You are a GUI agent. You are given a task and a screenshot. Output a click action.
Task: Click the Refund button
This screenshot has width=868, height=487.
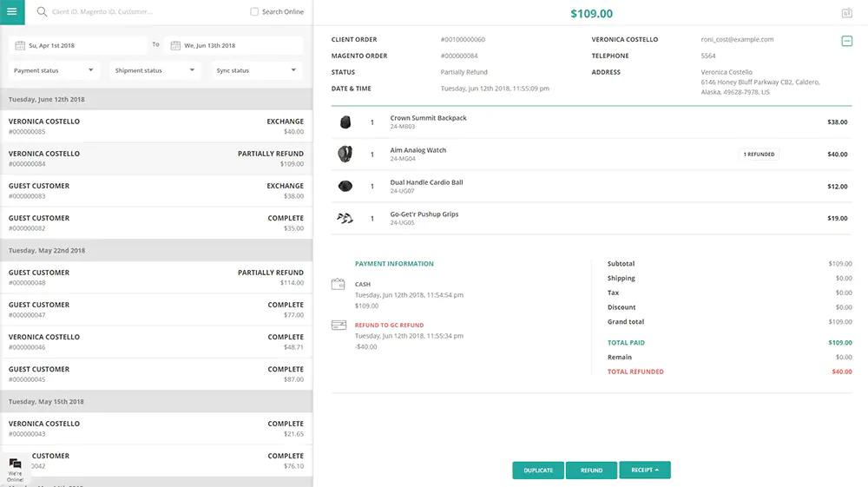pos(591,471)
